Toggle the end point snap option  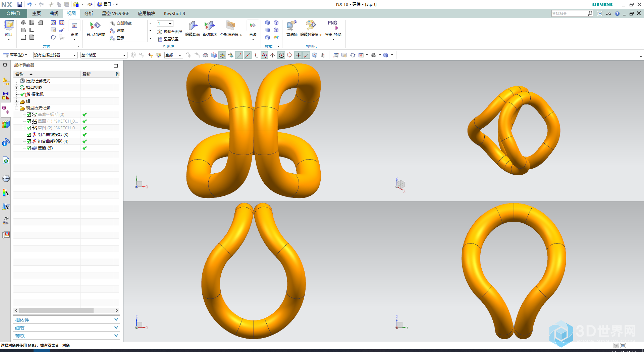point(239,55)
